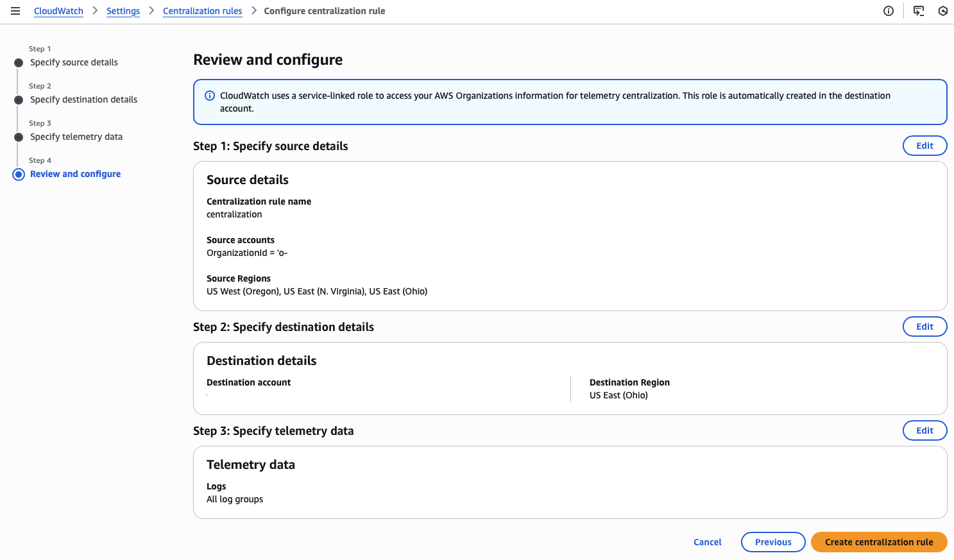Jump to Specify source details step

pyautogui.click(x=74, y=62)
